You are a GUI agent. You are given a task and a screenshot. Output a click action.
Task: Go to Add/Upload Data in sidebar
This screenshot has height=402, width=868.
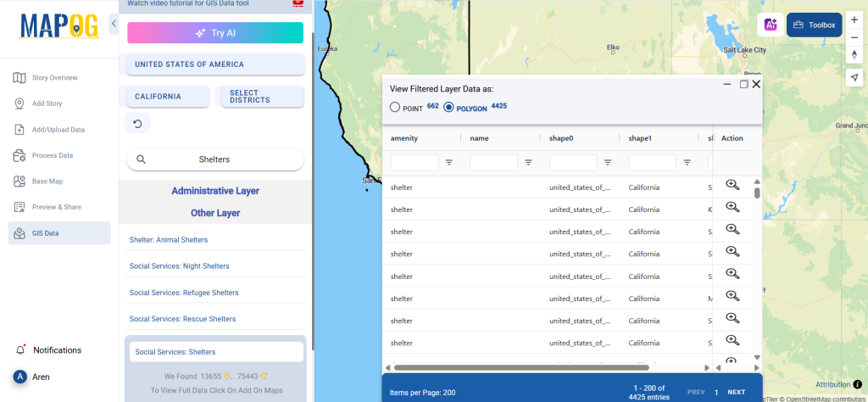click(58, 130)
